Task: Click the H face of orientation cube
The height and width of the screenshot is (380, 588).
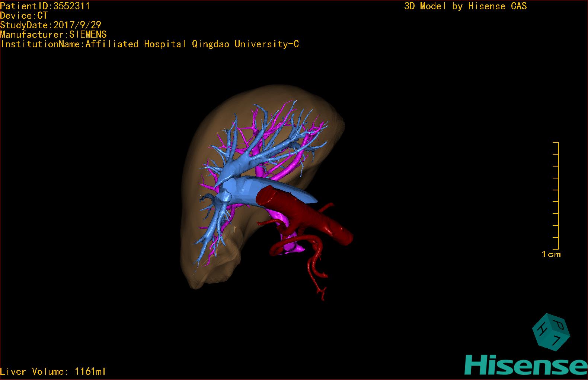Action: [543, 328]
